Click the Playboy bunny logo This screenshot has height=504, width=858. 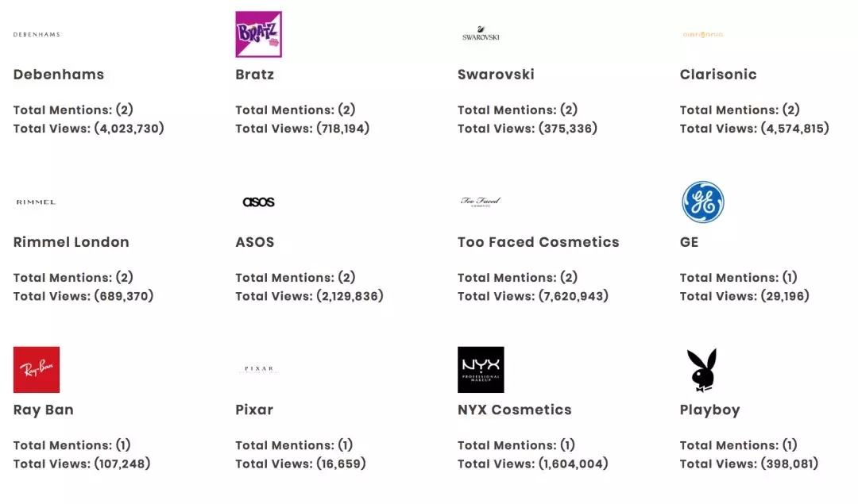pyautogui.click(x=702, y=370)
